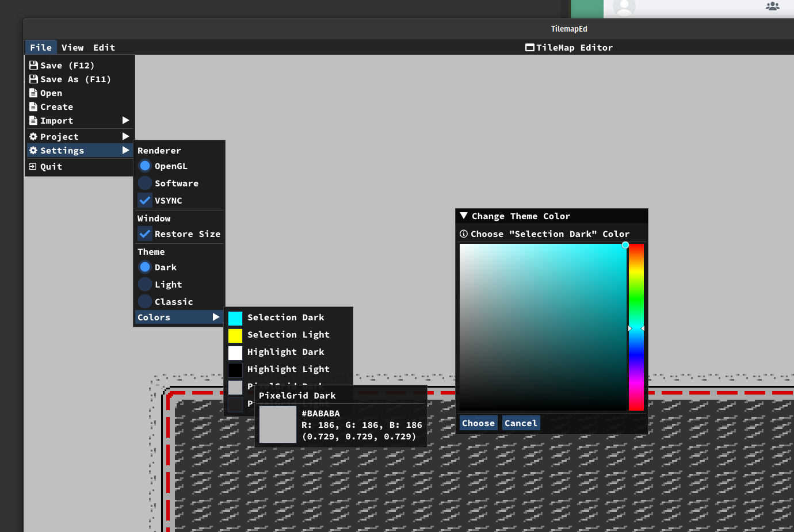This screenshot has height=532, width=794.
Task: Click the large #BABABA preview swatch
Action: (278, 424)
